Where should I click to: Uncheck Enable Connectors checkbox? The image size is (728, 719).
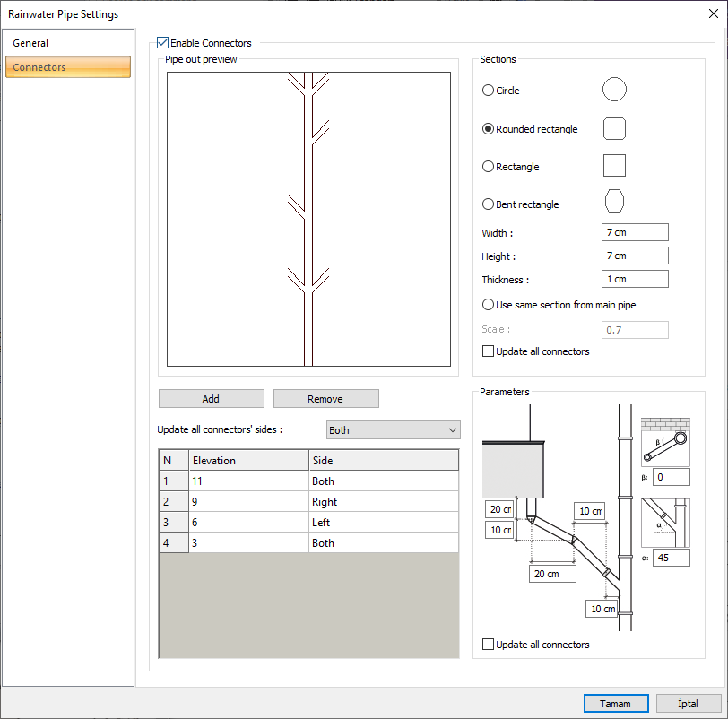coord(163,43)
